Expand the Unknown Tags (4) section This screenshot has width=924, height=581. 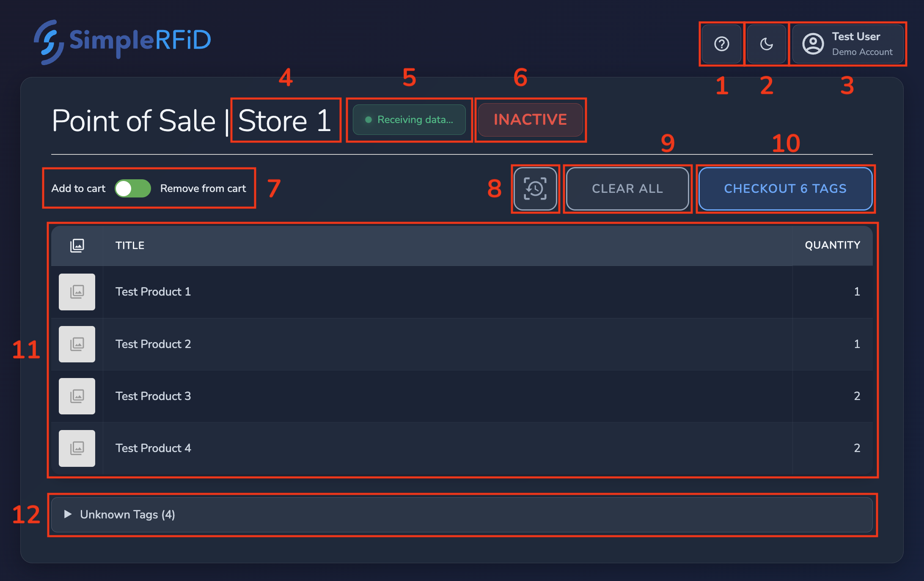coord(127,515)
